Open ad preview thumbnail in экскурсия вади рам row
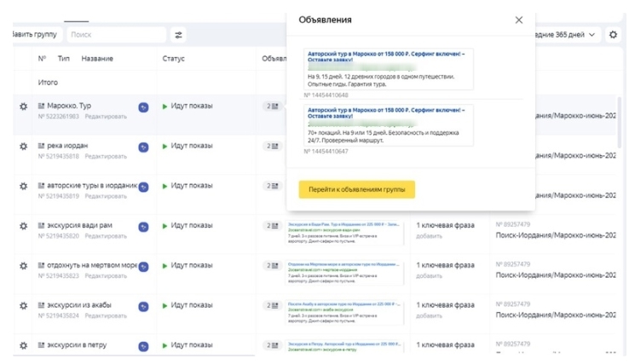 click(344, 233)
